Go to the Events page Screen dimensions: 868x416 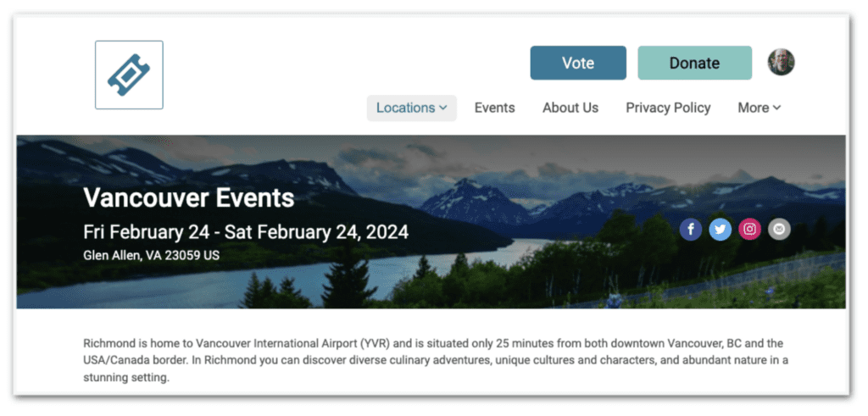[494, 108]
